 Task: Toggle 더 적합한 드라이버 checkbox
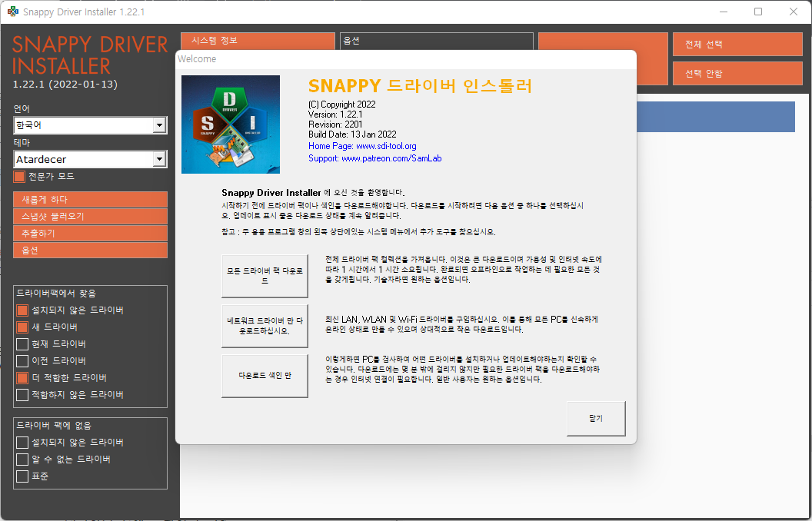(22, 377)
